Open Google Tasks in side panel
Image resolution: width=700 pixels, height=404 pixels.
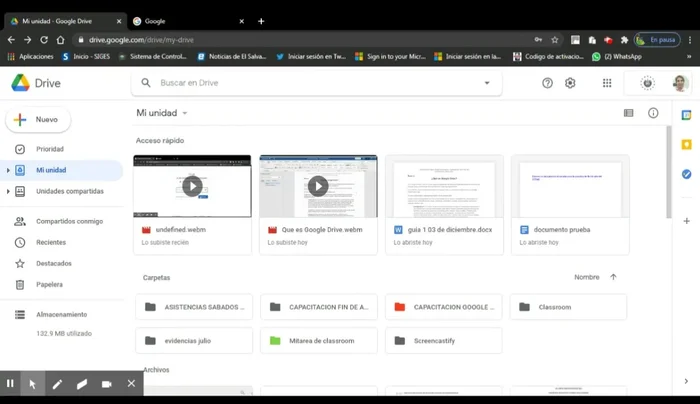coord(686,174)
